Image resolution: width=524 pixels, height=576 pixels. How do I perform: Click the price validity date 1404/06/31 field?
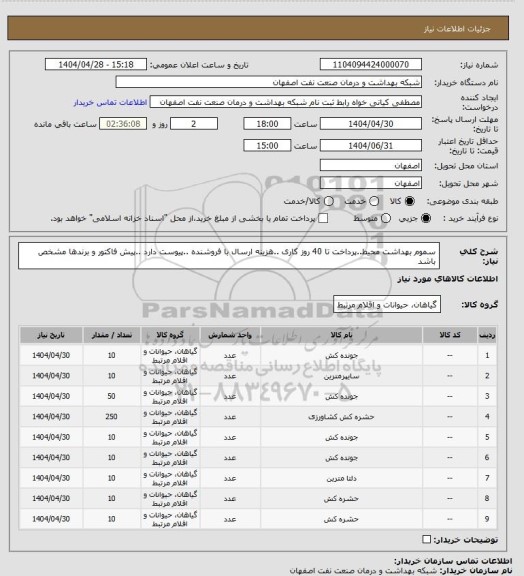point(371,145)
